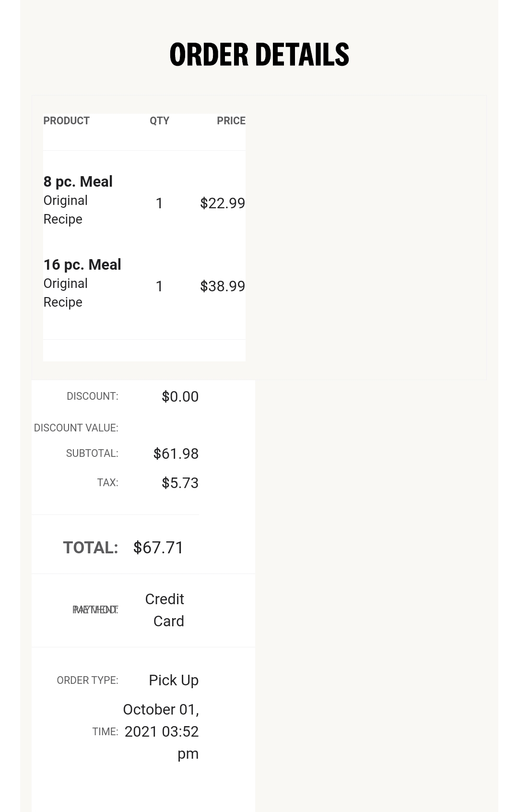Viewport: 518px width, 812px height.
Task: Click the QTY column header
Action: click(159, 121)
